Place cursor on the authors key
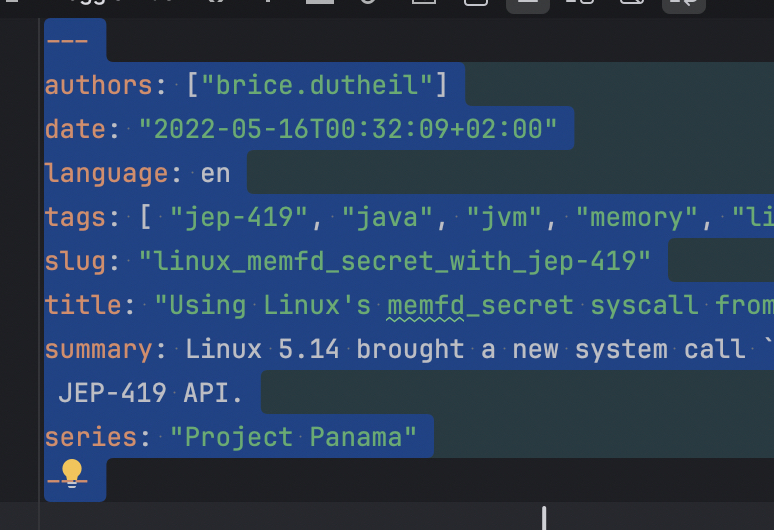 pyautogui.click(x=98, y=85)
